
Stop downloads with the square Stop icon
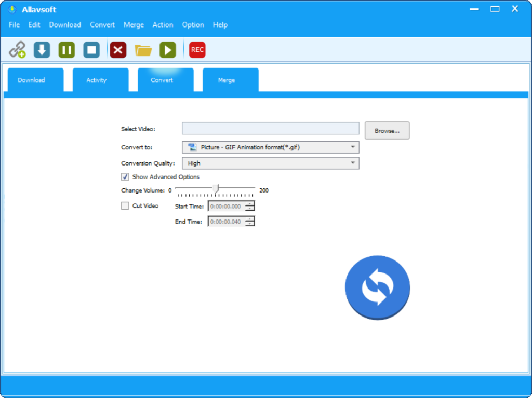[91, 49]
